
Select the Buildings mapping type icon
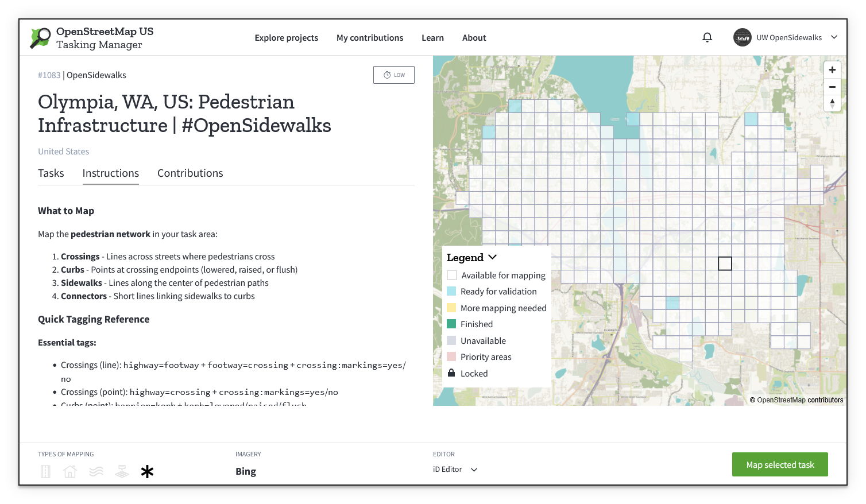(x=69, y=471)
